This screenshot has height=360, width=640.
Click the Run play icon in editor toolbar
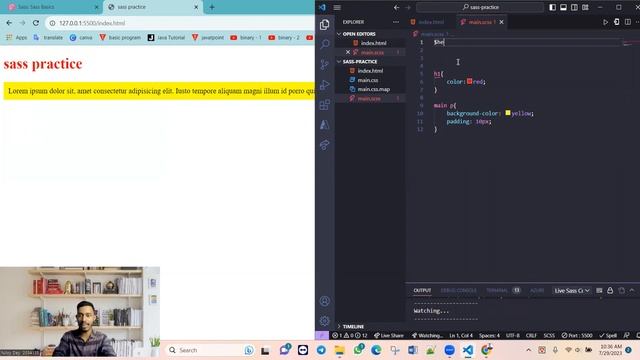[605, 22]
